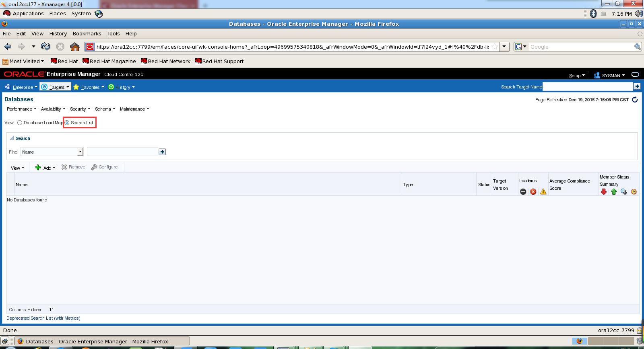This screenshot has height=349, width=644.
Task: Open the Red Hat Network bookmark
Action: pyautogui.click(x=165, y=61)
